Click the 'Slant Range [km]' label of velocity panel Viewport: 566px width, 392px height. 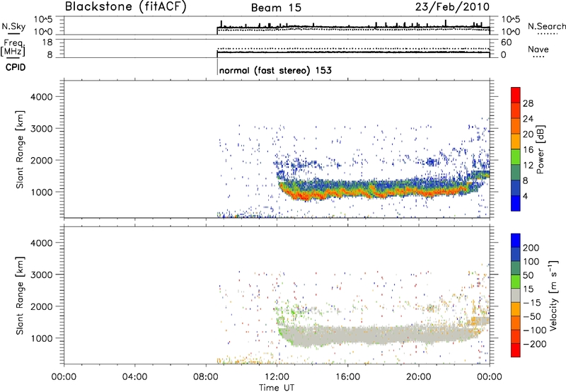20,296
